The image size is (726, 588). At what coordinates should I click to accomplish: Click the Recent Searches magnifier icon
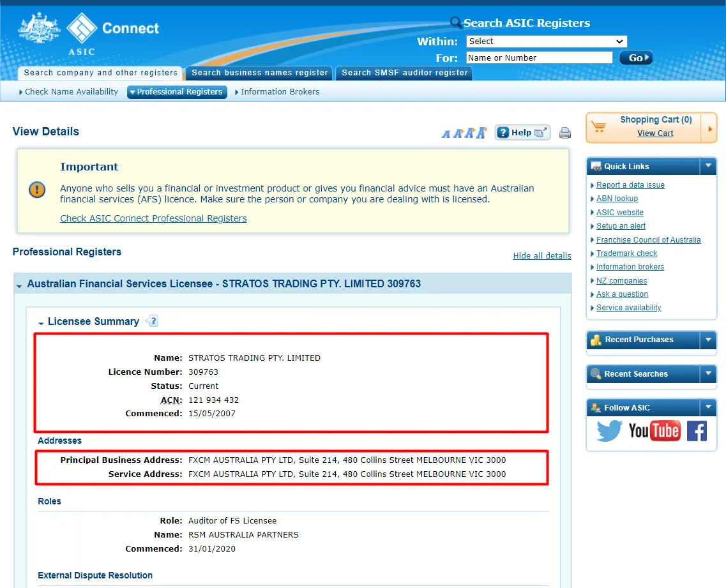click(x=596, y=373)
